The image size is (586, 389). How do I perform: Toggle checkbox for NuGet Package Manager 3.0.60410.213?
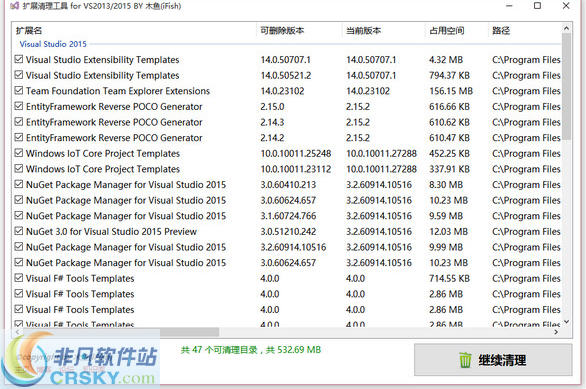(x=19, y=184)
